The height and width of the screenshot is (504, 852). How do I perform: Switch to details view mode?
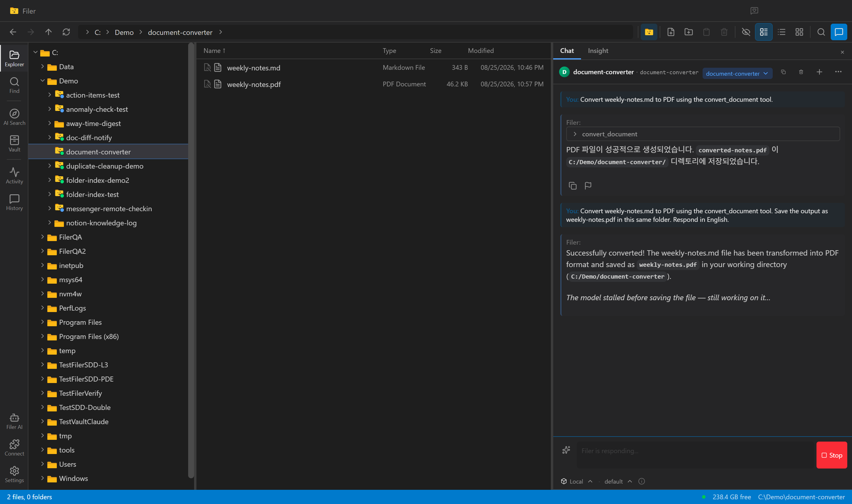(764, 32)
